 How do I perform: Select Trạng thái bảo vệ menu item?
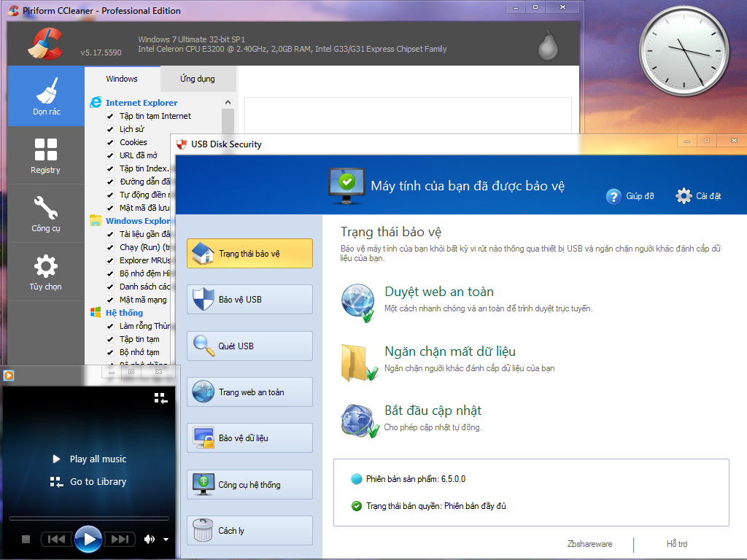pos(249,253)
